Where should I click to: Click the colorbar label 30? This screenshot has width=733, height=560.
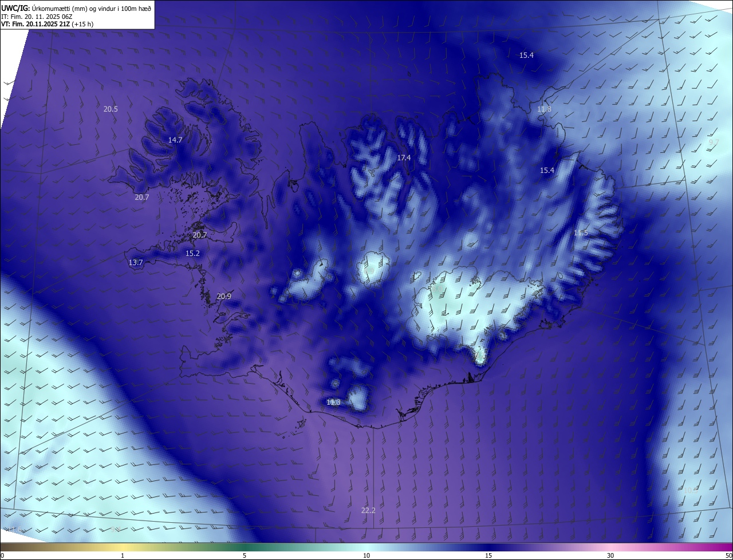pos(610,555)
